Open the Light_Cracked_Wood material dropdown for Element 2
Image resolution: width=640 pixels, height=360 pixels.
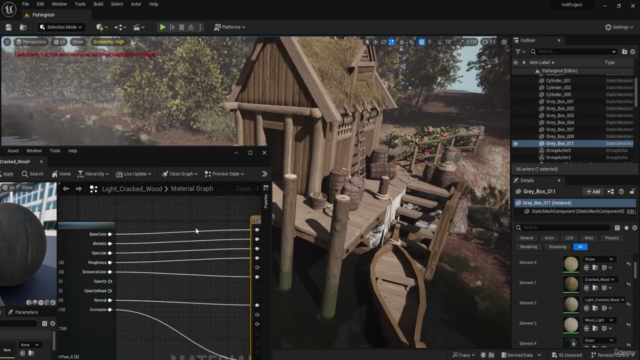point(604,300)
